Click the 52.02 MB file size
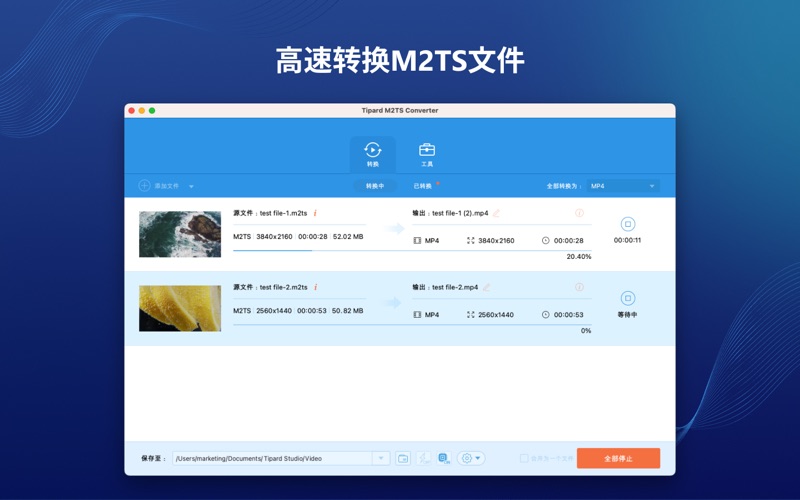The width and height of the screenshot is (800, 500). [x=348, y=237]
